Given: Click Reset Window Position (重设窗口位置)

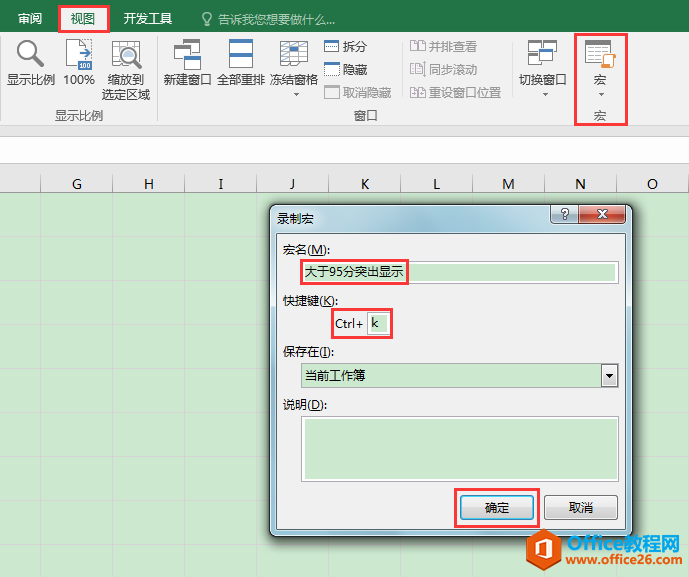Looking at the screenshot, I should click(455, 93).
